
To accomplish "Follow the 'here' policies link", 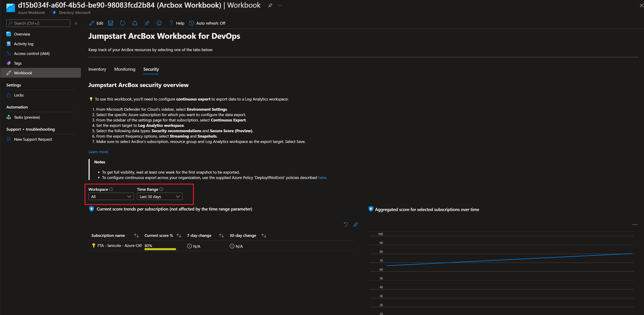I will tap(322, 178).
